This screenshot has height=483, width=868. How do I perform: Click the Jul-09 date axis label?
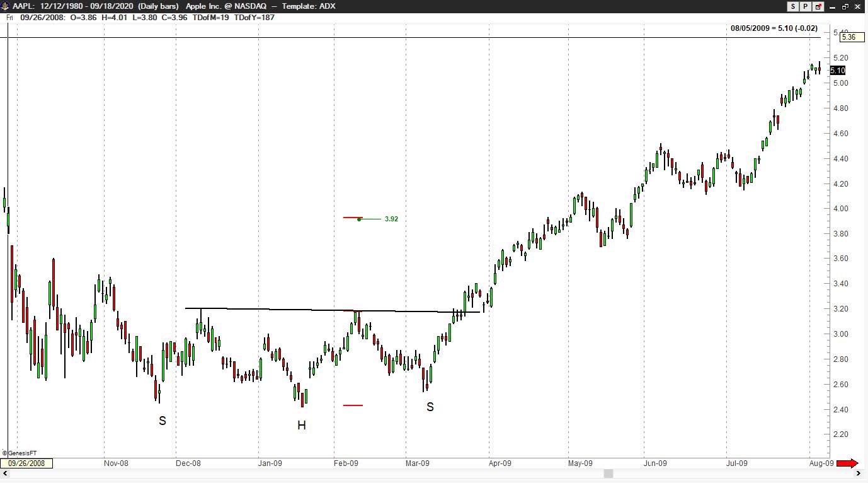click(x=736, y=463)
